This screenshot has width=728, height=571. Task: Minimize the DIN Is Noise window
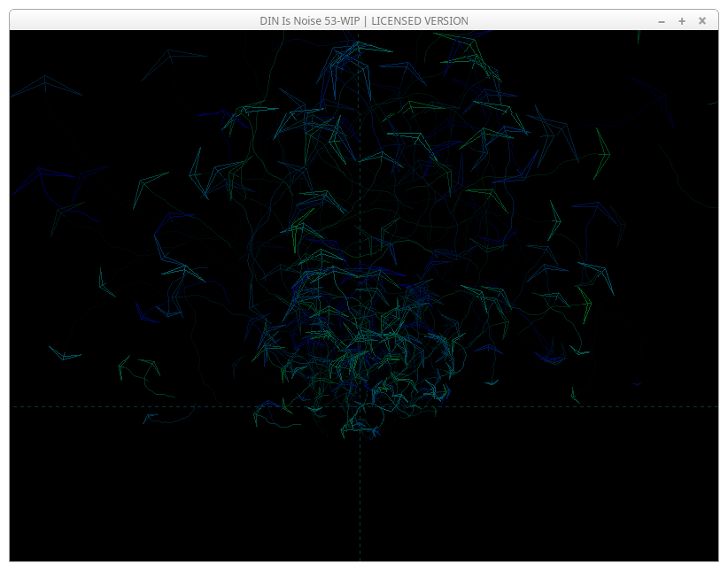(662, 20)
